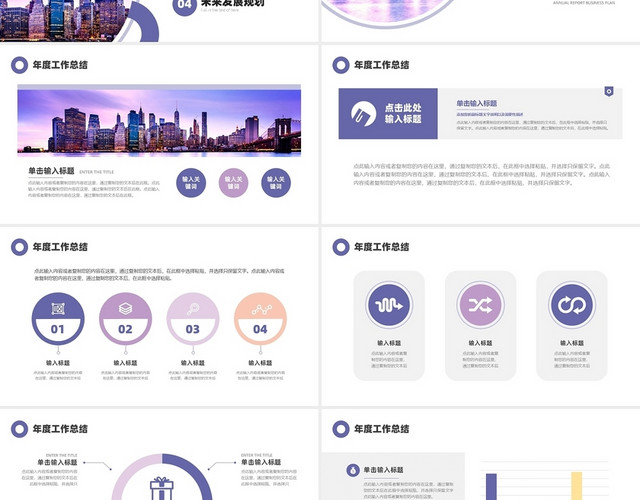Select the cut-off night city photo at top
The height and width of the screenshot is (500, 640).
(x=64, y=20)
